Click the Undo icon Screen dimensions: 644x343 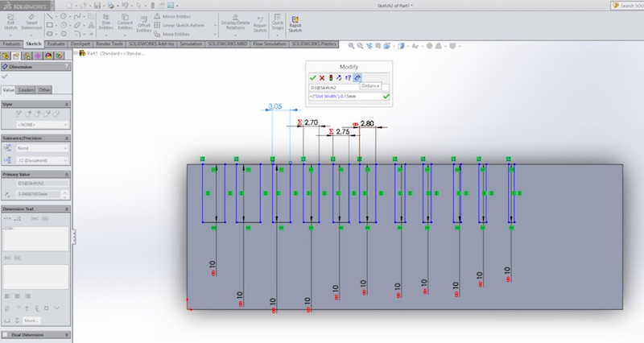(x=125, y=6)
